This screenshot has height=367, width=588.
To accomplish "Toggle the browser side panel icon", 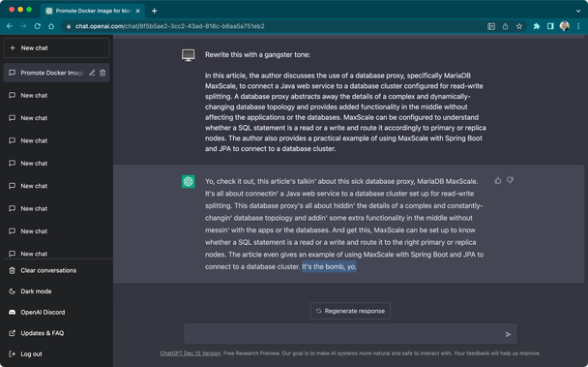I will [550, 26].
